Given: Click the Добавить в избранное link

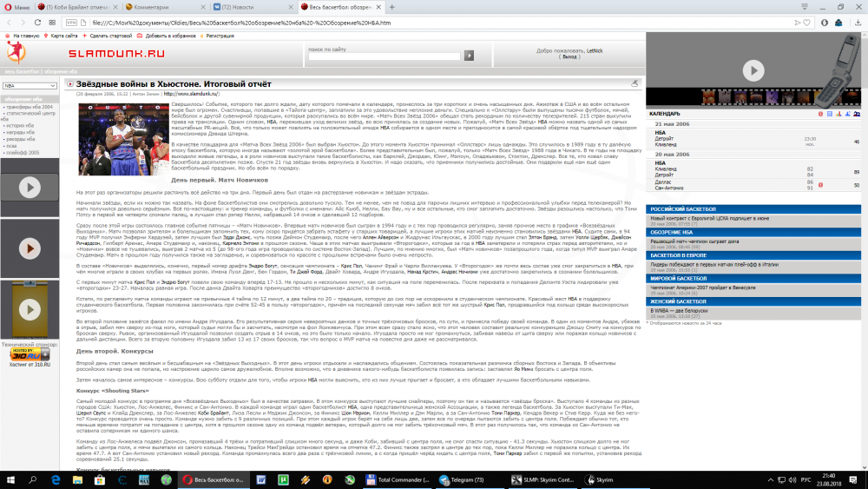Looking at the screenshot, I should pos(169,36).
